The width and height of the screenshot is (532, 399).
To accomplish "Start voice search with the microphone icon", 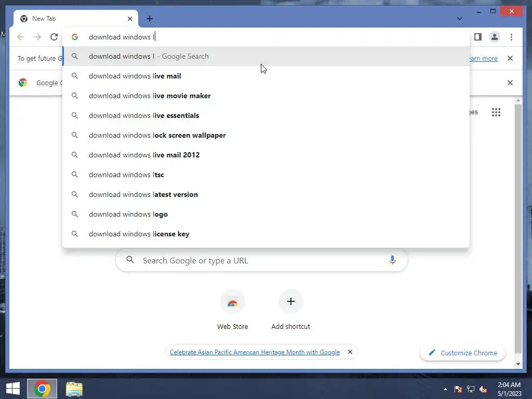I will pos(392,260).
